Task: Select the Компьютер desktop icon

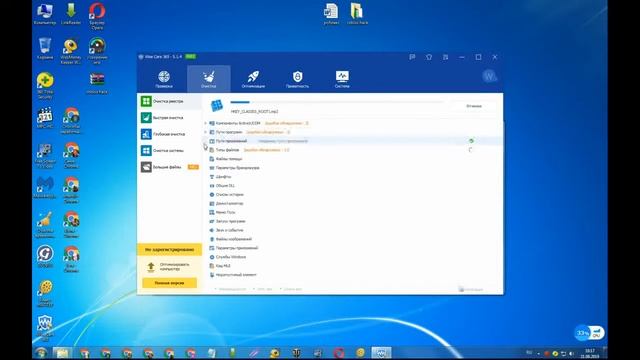Action: pos(44,14)
